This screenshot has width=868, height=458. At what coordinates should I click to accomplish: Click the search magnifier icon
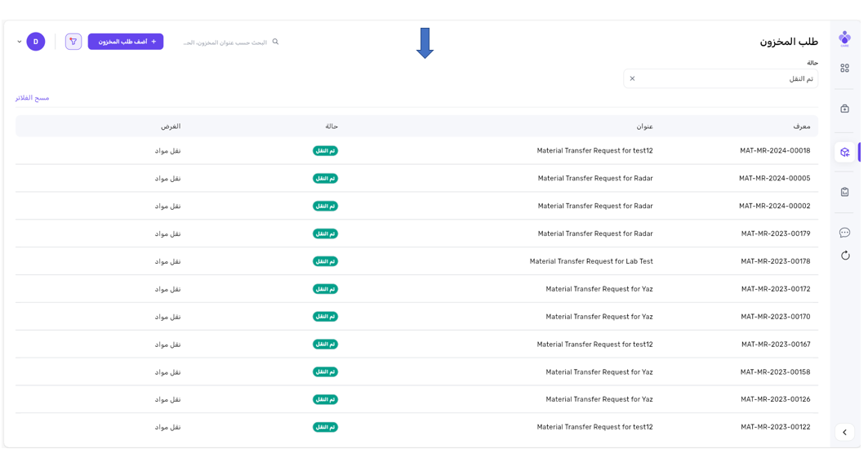(275, 42)
